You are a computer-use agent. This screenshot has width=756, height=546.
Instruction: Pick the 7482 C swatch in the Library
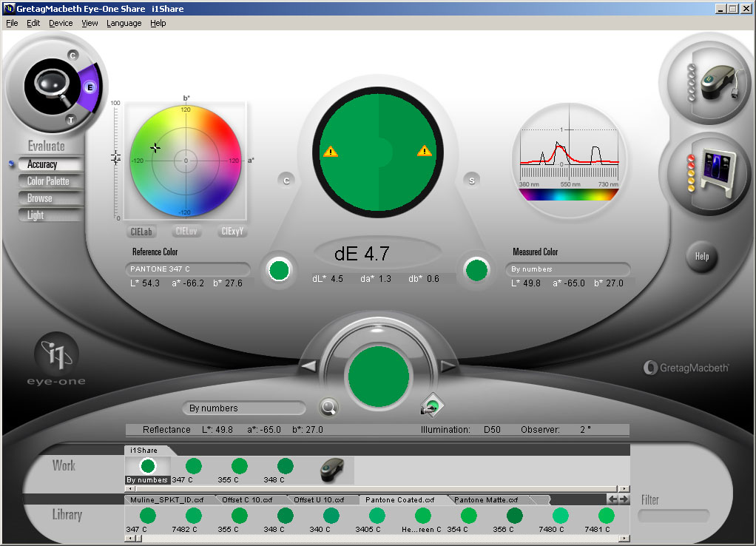tap(193, 516)
